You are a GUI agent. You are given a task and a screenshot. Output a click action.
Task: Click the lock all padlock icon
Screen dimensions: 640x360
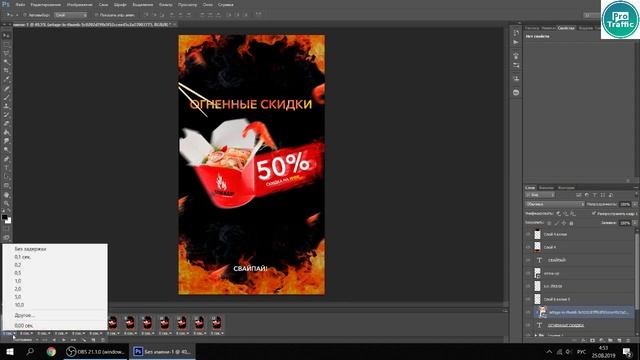click(571, 223)
